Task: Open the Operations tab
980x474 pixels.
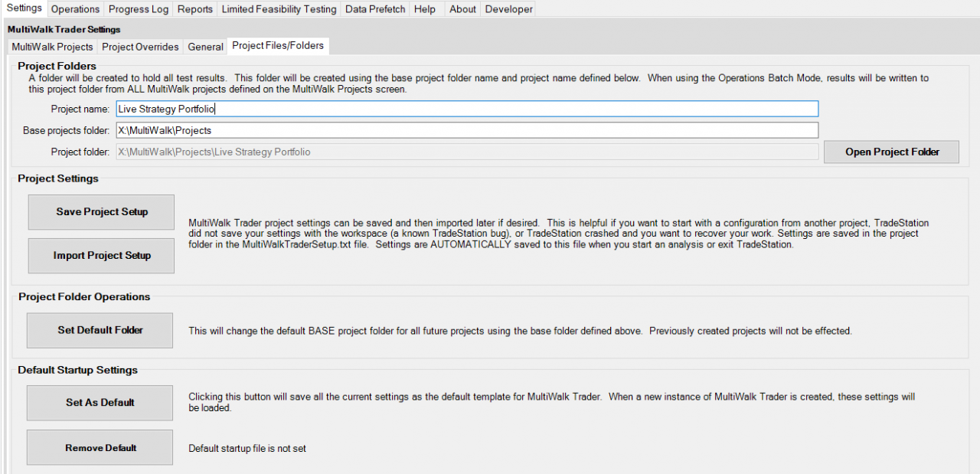Action: click(x=75, y=9)
